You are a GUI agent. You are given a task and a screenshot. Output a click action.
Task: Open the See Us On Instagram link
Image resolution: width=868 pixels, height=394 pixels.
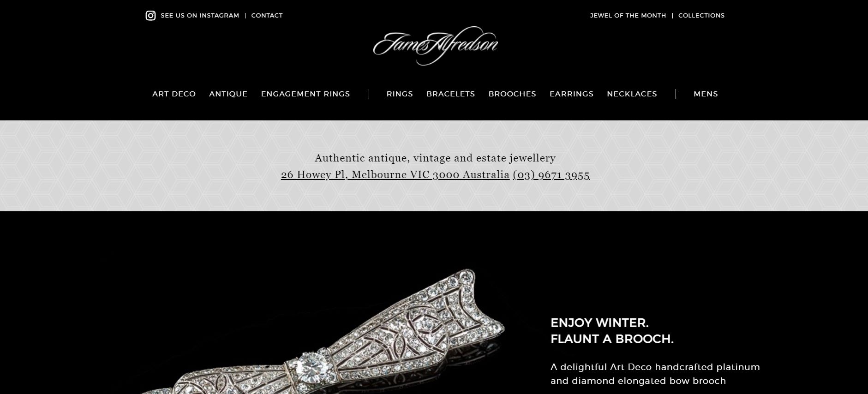pyautogui.click(x=200, y=16)
